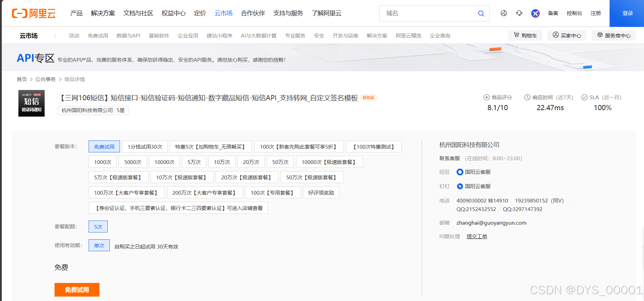Open 买家中心 buyer center
This screenshot has width=644, height=301.
pos(567,35)
